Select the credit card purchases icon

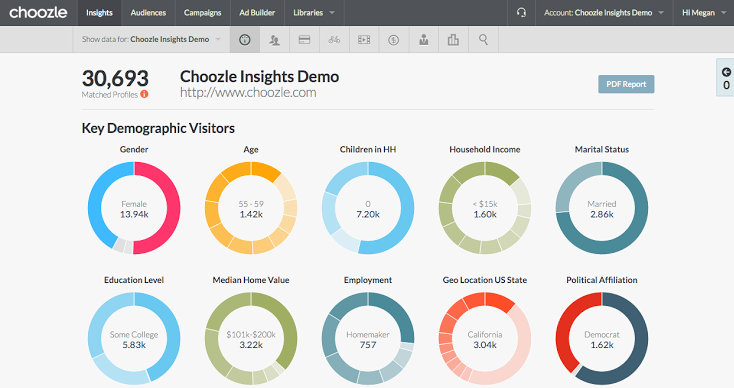[x=304, y=40]
